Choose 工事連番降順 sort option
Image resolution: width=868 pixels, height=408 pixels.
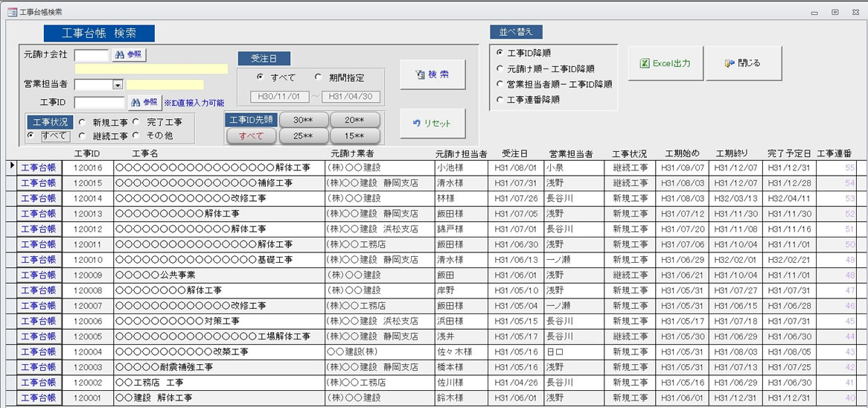pyautogui.click(x=500, y=100)
